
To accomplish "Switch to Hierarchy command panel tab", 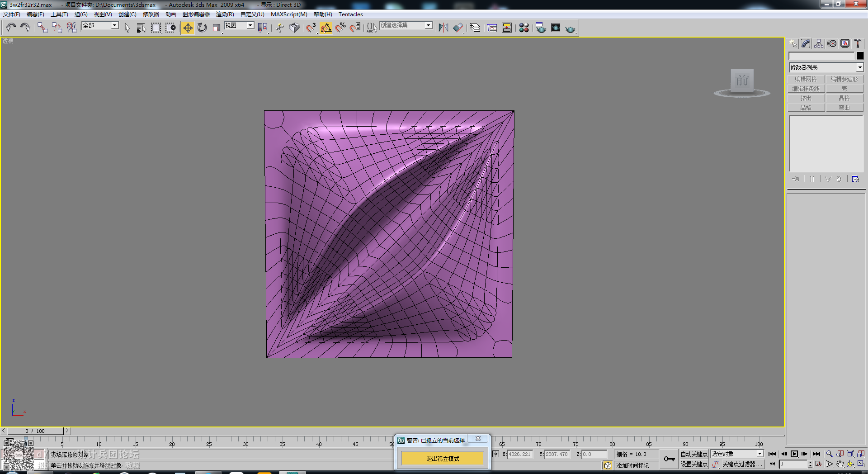I will [x=819, y=43].
